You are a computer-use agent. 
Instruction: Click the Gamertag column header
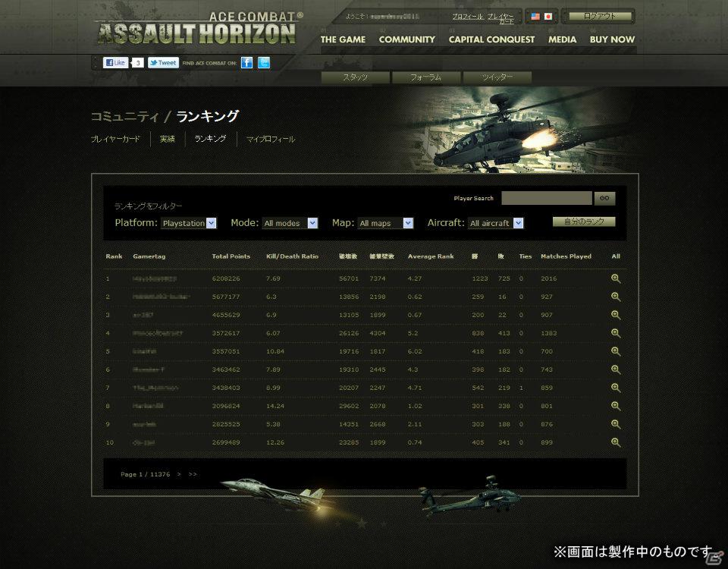point(149,256)
